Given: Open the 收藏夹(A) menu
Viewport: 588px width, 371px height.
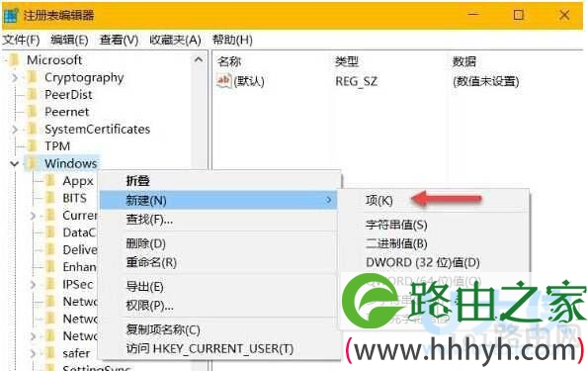Looking at the screenshot, I should pyautogui.click(x=175, y=40).
